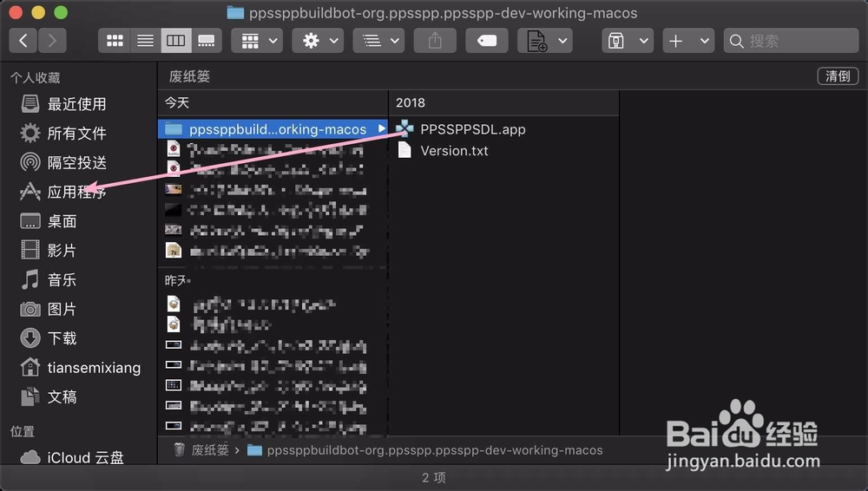Click the PPSSPPSDL.app application icon
The image size is (868, 491).
(404, 128)
